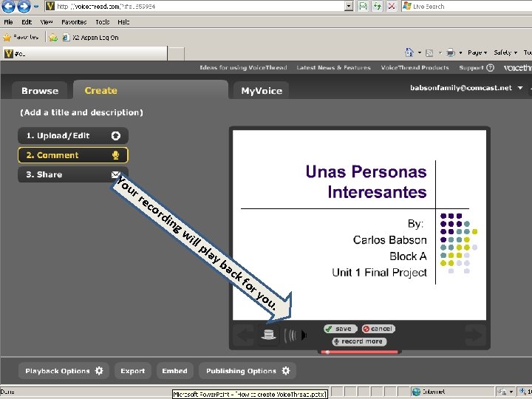Click record more button

(x=359, y=341)
